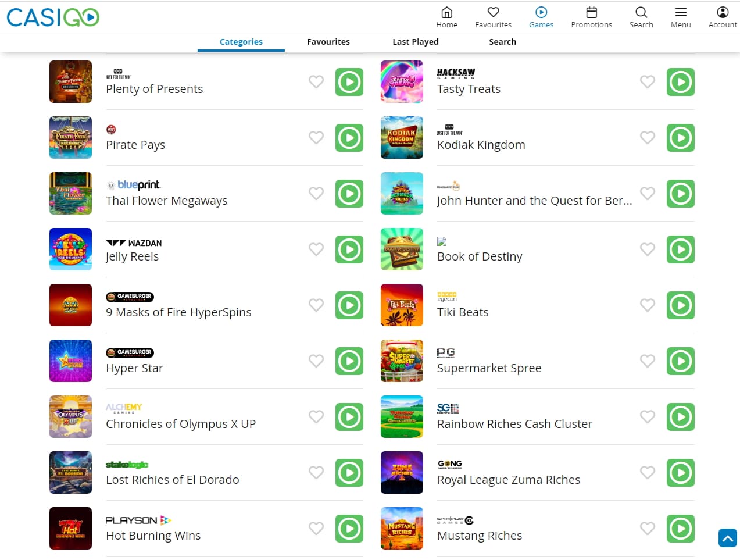740x560 pixels.
Task: Play Tiki Beats
Action: click(x=681, y=305)
